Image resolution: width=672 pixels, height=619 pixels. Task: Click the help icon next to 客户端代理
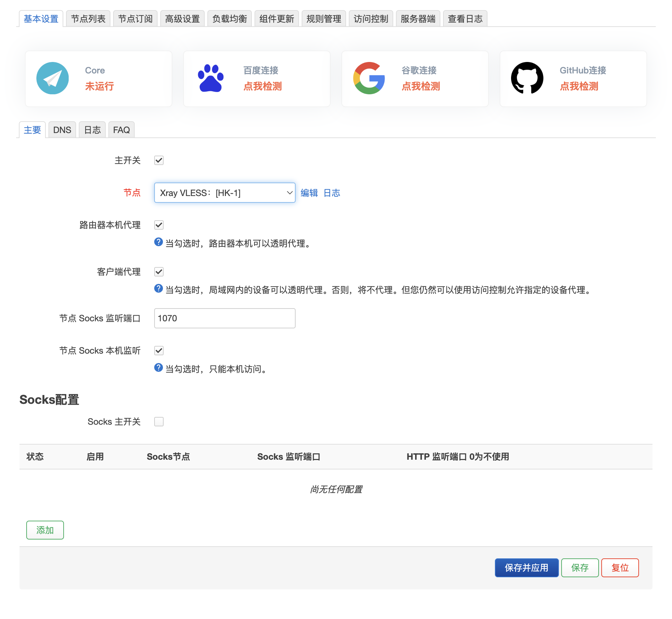click(158, 288)
